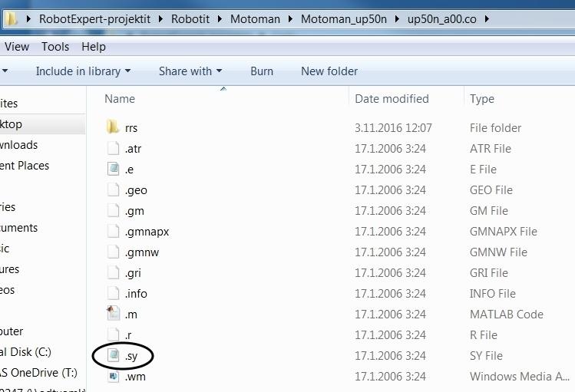575x392 pixels.
Task: Click the 'R File' type text
Action: coord(484,334)
